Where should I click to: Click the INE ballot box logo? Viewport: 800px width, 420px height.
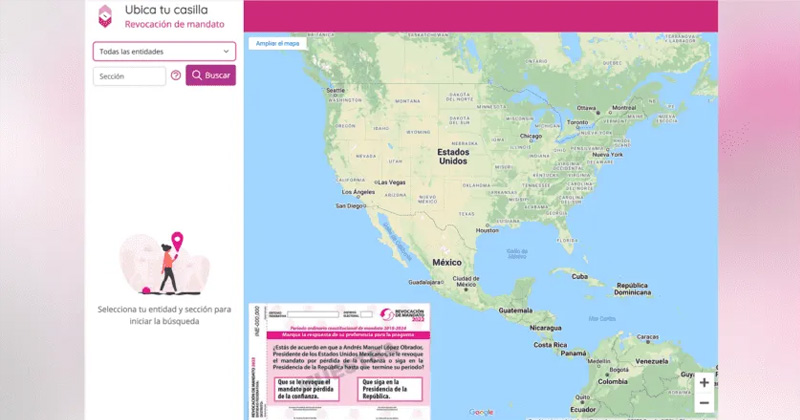[105, 15]
